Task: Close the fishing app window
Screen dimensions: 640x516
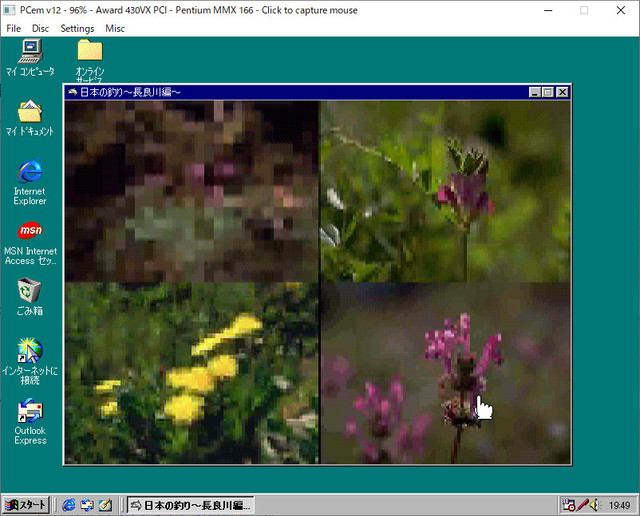Action: point(562,92)
